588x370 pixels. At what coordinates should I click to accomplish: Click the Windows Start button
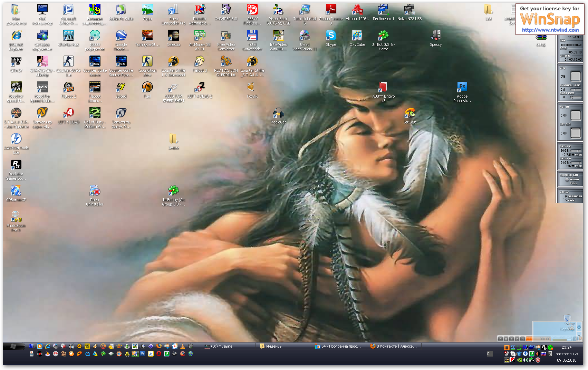(14, 346)
